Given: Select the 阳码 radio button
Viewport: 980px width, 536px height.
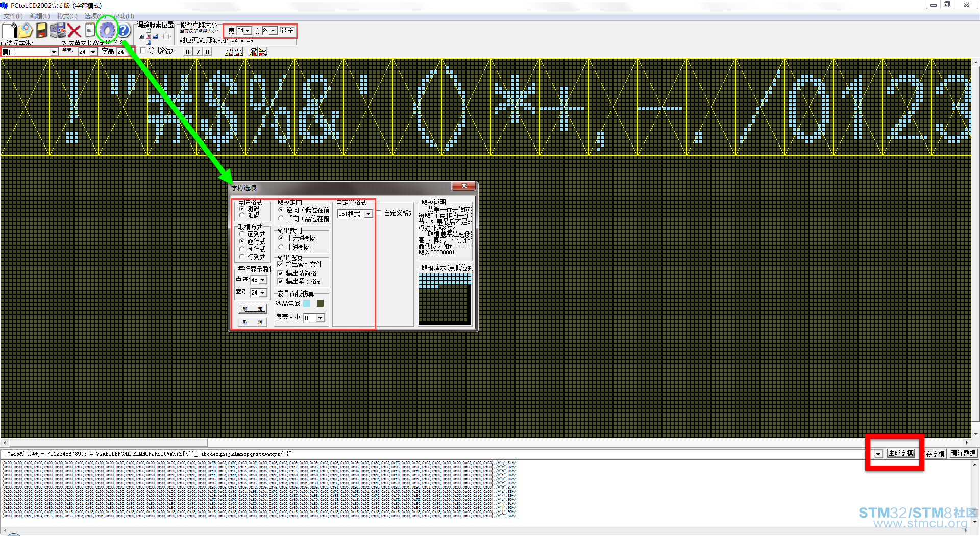Looking at the screenshot, I should point(242,215).
